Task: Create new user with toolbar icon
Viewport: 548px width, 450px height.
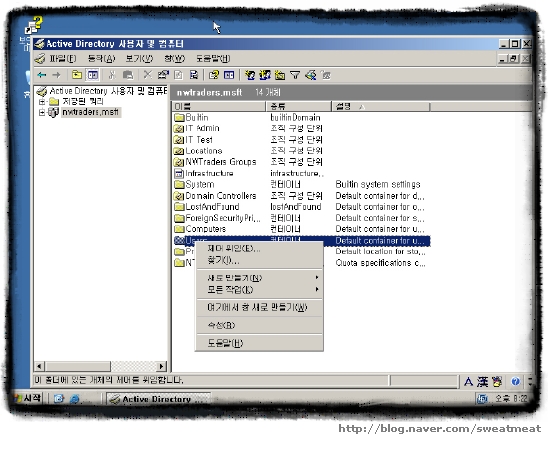Action: coord(250,75)
